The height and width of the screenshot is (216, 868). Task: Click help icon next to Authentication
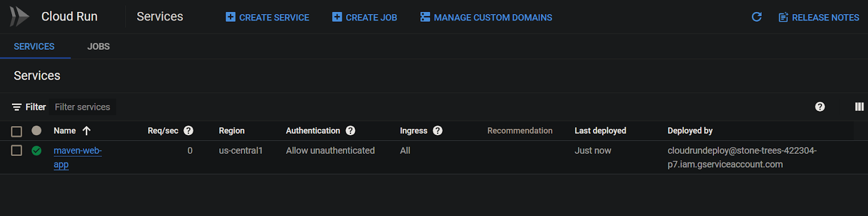[x=350, y=130]
